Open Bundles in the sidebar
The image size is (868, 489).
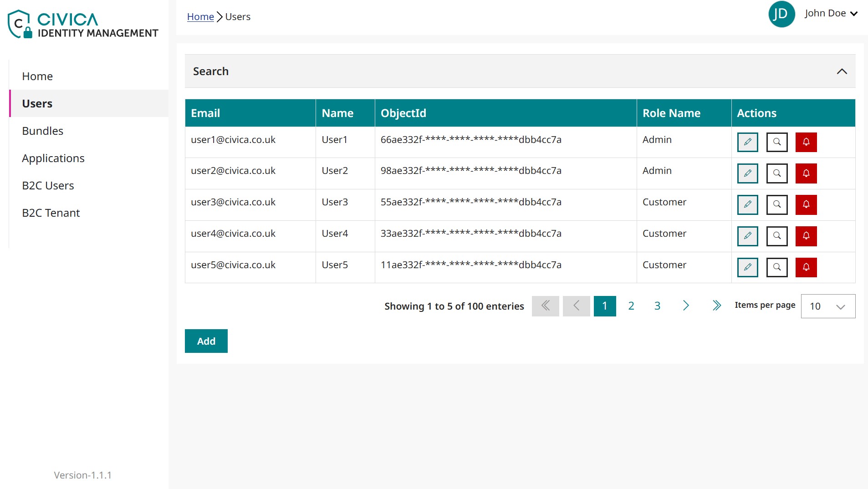(x=43, y=131)
